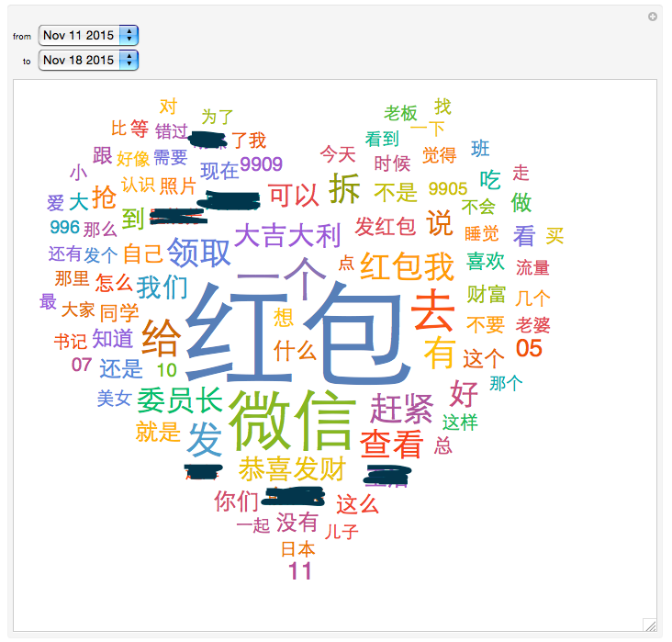672x642 pixels.
Task: Click the stepper arrows on the from date field
Action: [129, 35]
